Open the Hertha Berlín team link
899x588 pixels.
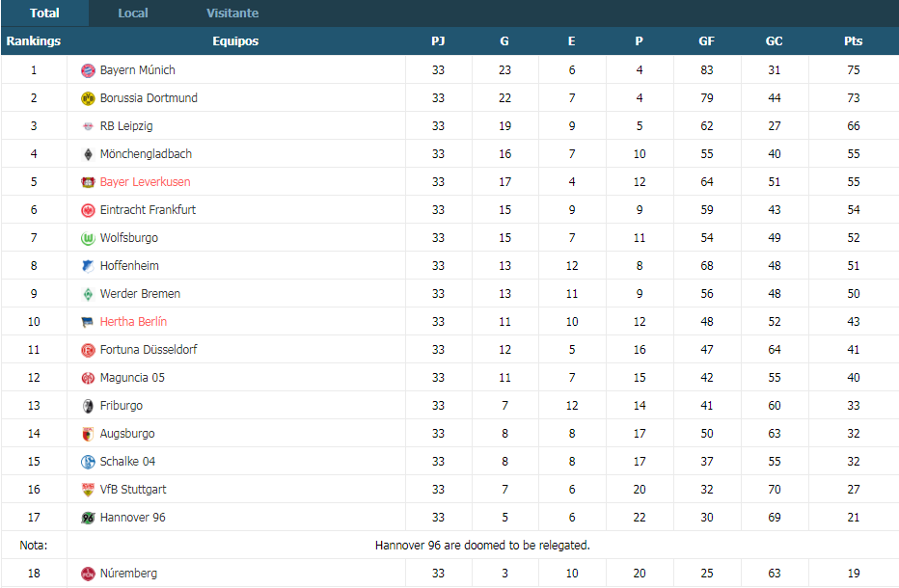pyautogui.click(x=133, y=322)
